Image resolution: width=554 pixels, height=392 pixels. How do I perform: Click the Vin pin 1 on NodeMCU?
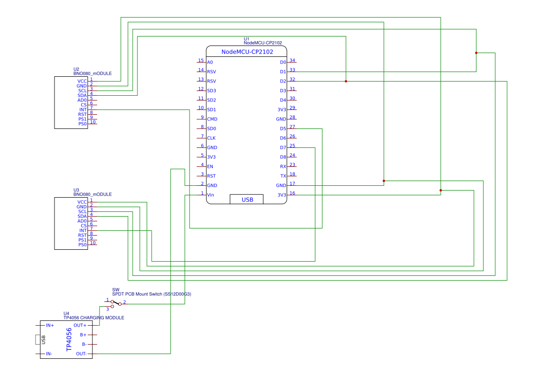(205, 194)
